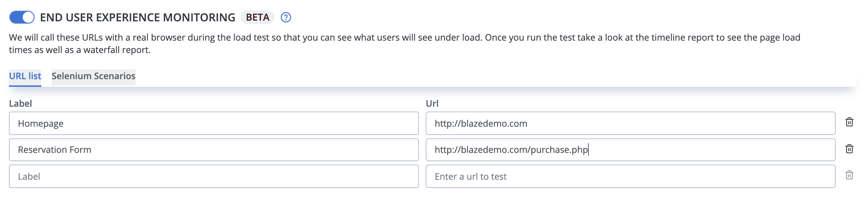Select the URL list tab

[x=25, y=76]
